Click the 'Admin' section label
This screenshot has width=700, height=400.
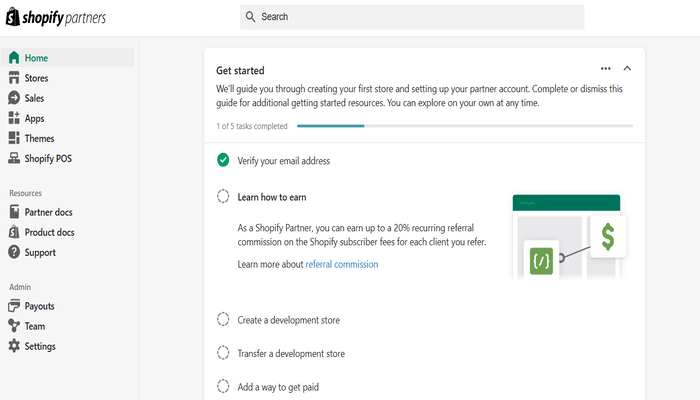click(20, 287)
